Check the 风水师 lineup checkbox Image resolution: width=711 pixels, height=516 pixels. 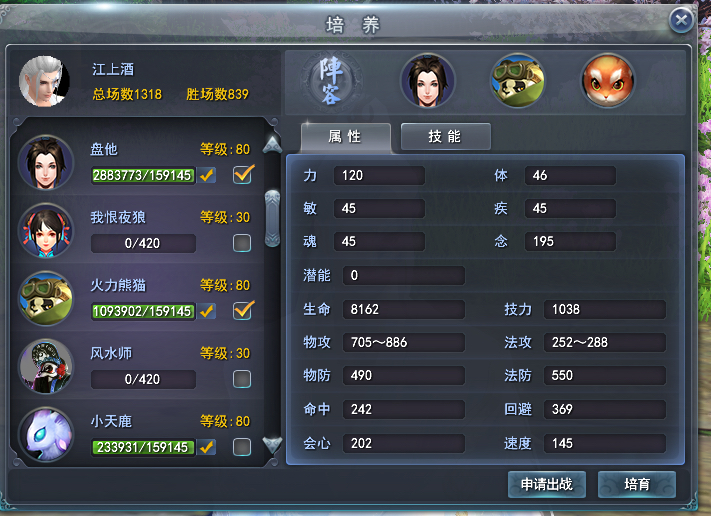pos(242,379)
